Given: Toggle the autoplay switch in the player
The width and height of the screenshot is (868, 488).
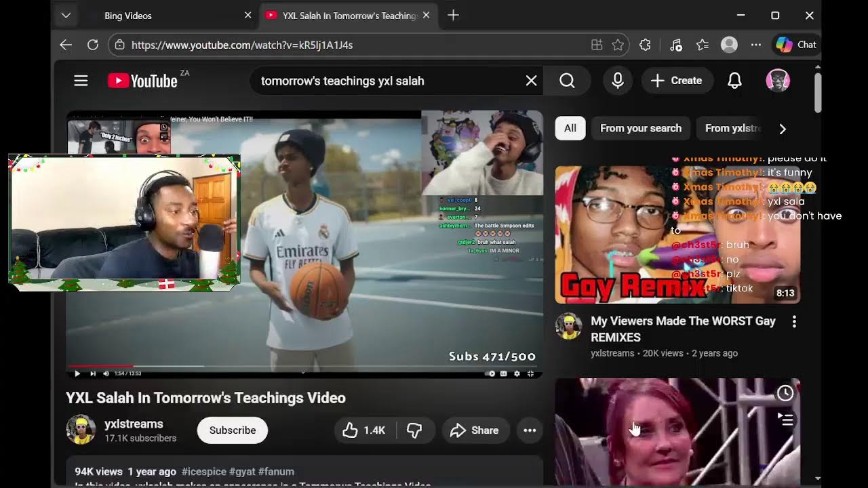Looking at the screenshot, I should (x=490, y=373).
